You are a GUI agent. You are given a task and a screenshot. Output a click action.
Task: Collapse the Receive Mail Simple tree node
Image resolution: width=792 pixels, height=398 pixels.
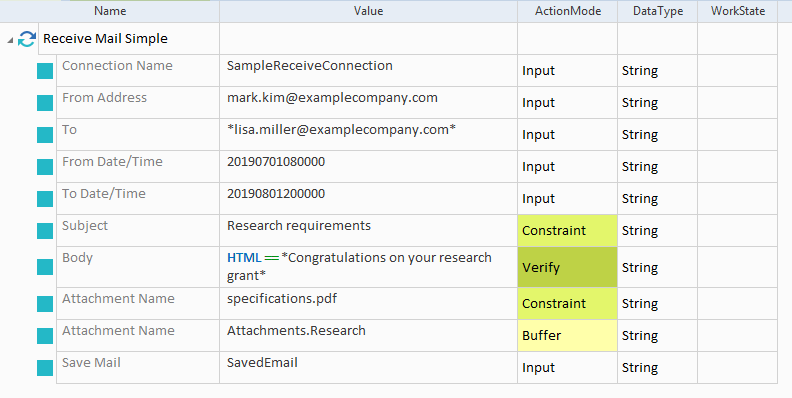click(x=10, y=40)
